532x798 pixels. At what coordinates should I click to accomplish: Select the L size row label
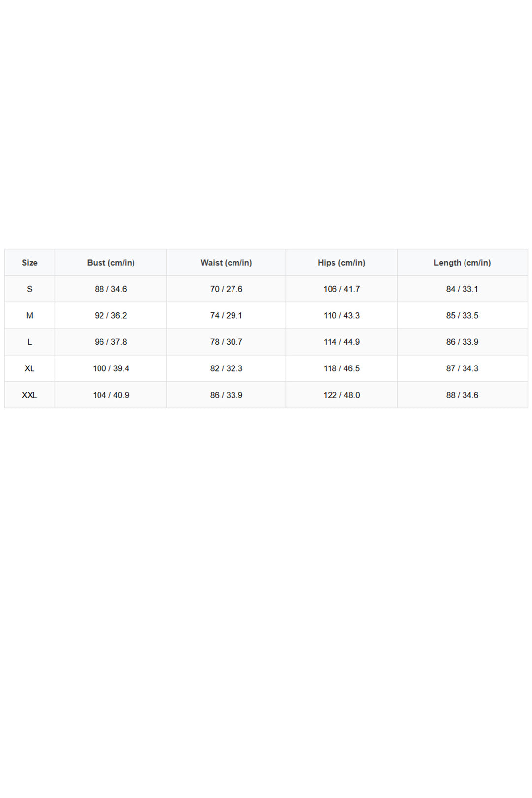click(x=30, y=342)
